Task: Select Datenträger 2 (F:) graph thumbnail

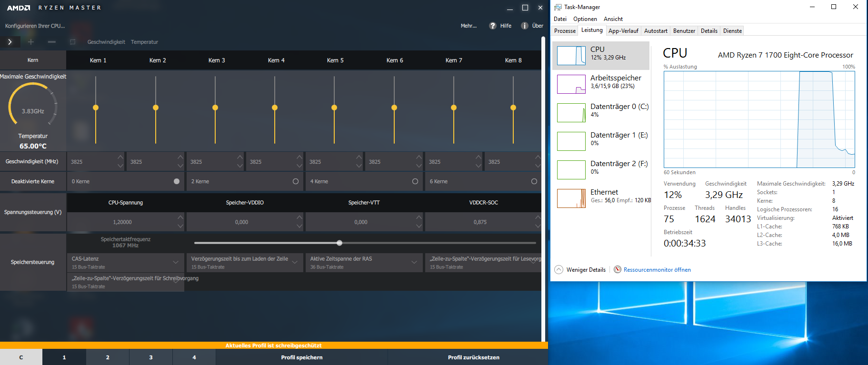Action: 571,170
